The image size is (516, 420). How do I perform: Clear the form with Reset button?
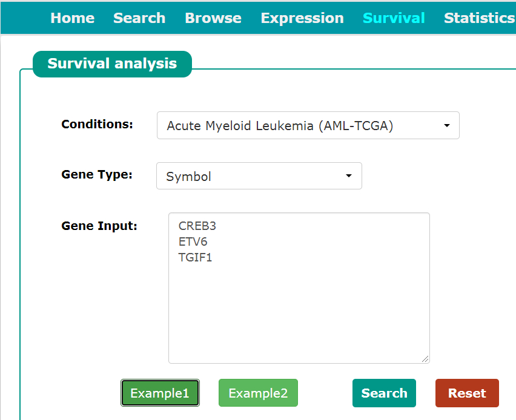pyautogui.click(x=467, y=393)
